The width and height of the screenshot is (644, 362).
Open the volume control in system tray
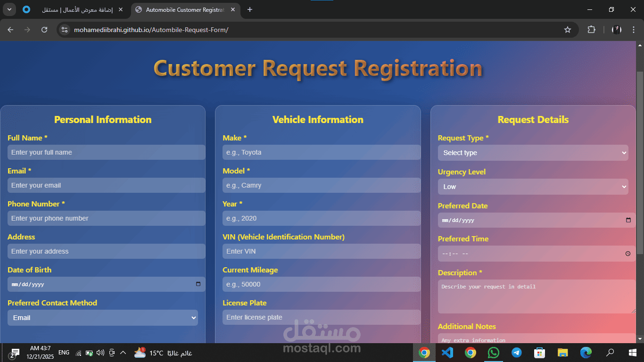tap(100, 353)
